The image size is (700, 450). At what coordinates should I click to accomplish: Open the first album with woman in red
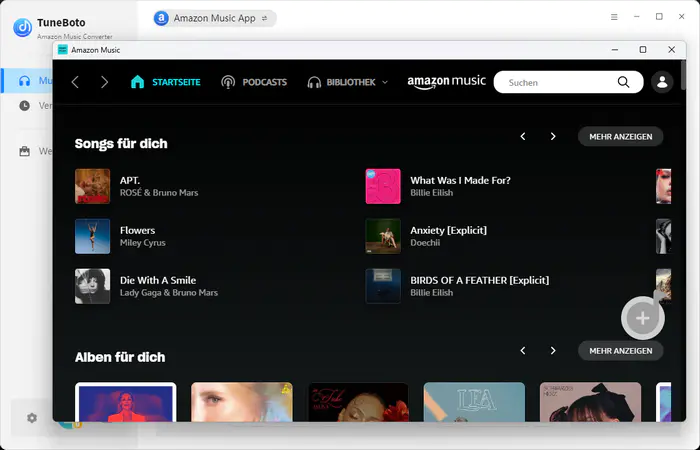tap(126, 402)
